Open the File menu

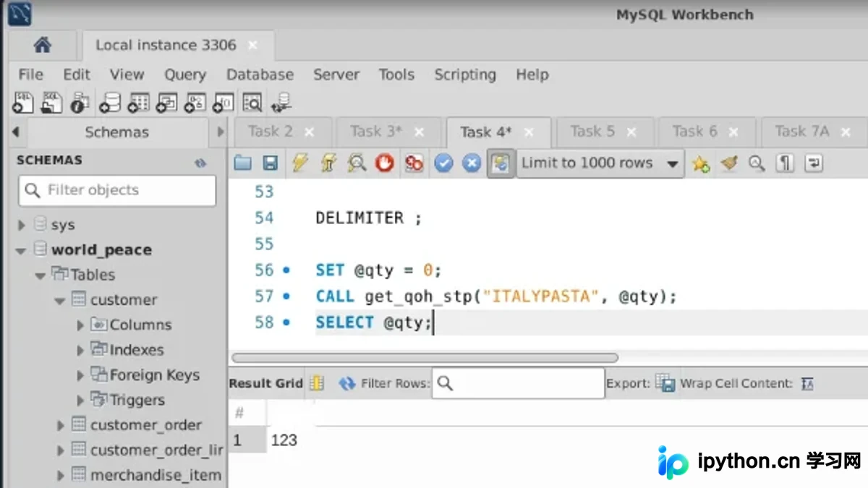(x=30, y=74)
